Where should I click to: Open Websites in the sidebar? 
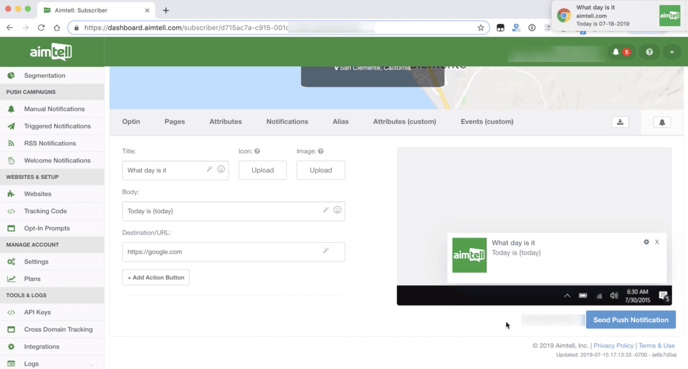38,193
